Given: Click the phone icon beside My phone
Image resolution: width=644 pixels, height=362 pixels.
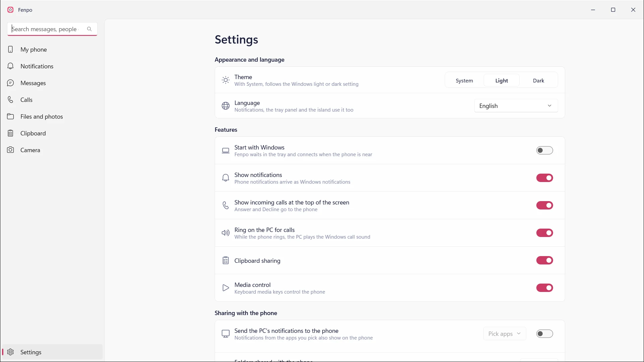Looking at the screenshot, I should tap(10, 49).
